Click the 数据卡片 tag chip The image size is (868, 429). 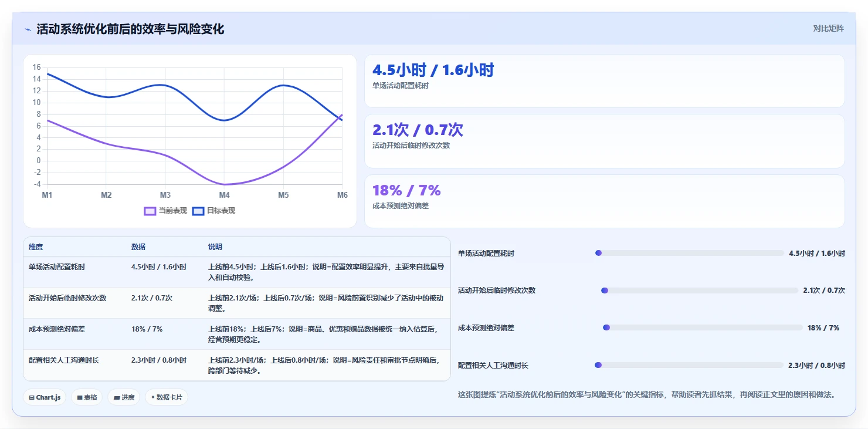167,397
